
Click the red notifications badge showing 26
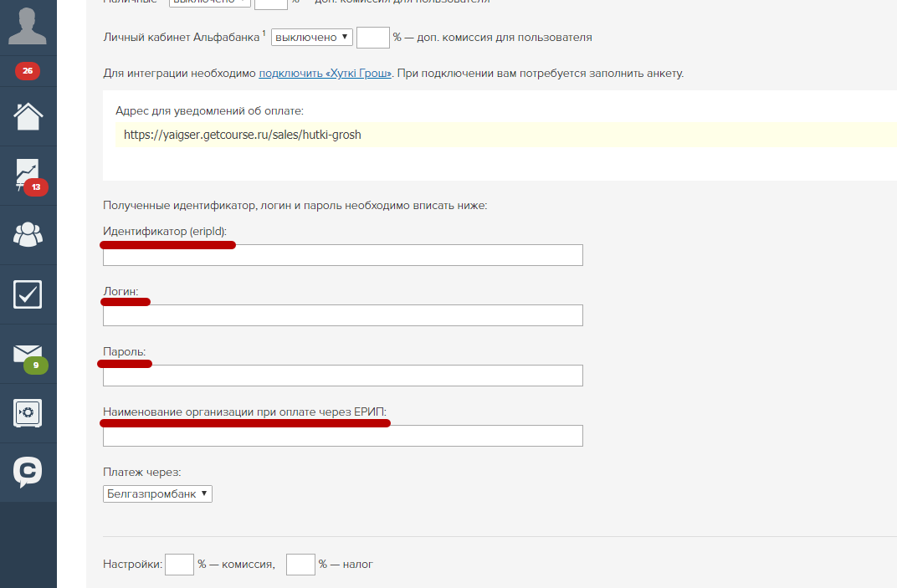28,71
